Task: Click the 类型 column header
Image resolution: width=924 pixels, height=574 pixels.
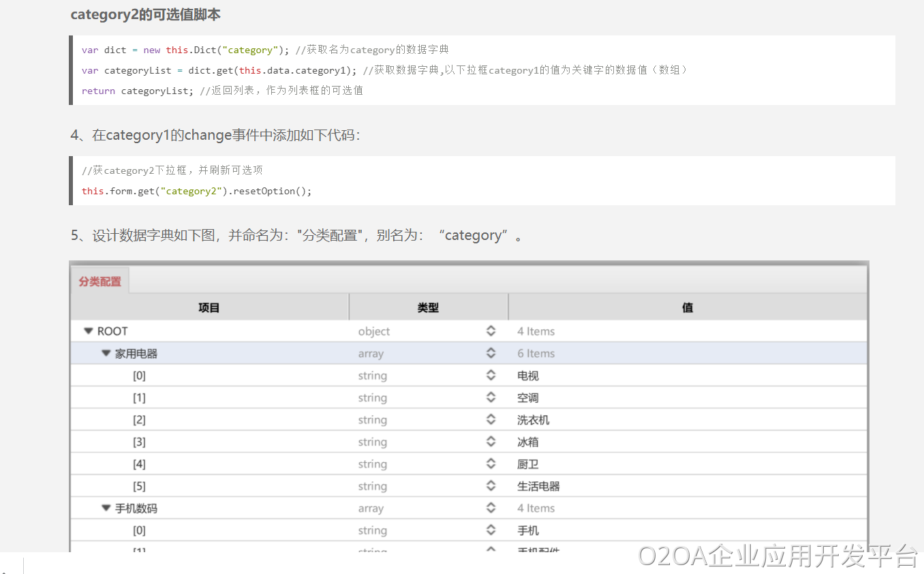Action: click(x=428, y=307)
